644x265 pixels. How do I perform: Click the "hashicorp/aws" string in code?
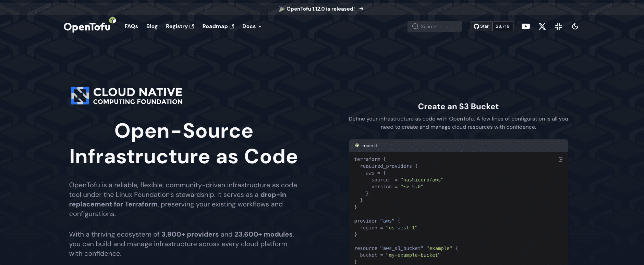(x=422, y=180)
